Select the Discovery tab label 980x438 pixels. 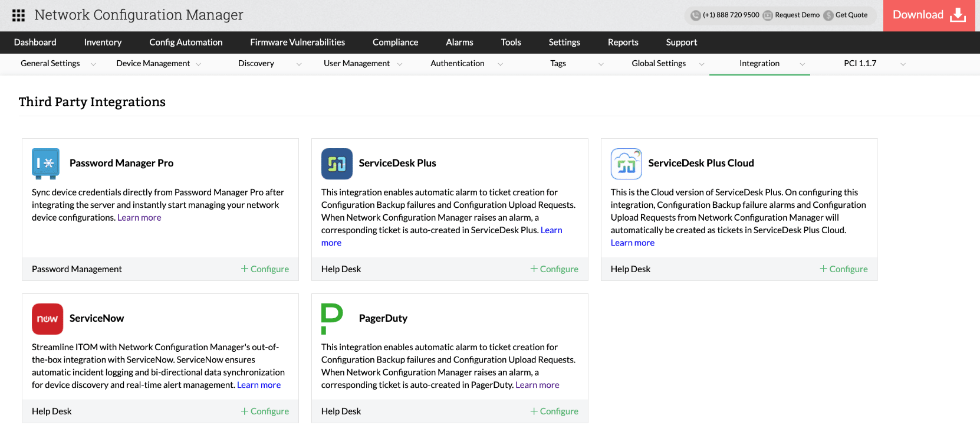tap(256, 64)
